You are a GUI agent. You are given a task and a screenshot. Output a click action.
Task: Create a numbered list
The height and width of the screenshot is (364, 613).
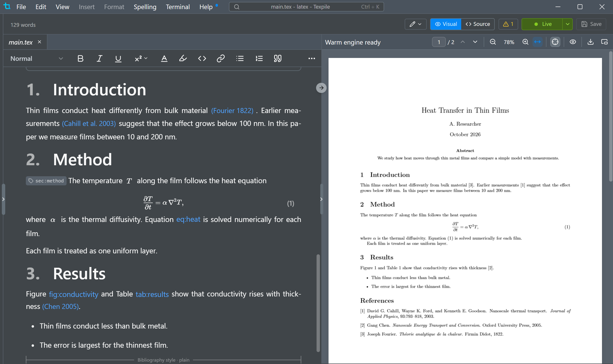[x=259, y=58]
